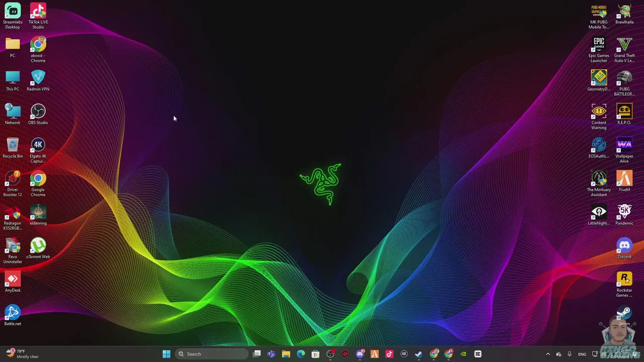Open Microsoft Store from taskbar
The width and height of the screenshot is (644, 362).
pyautogui.click(x=315, y=354)
